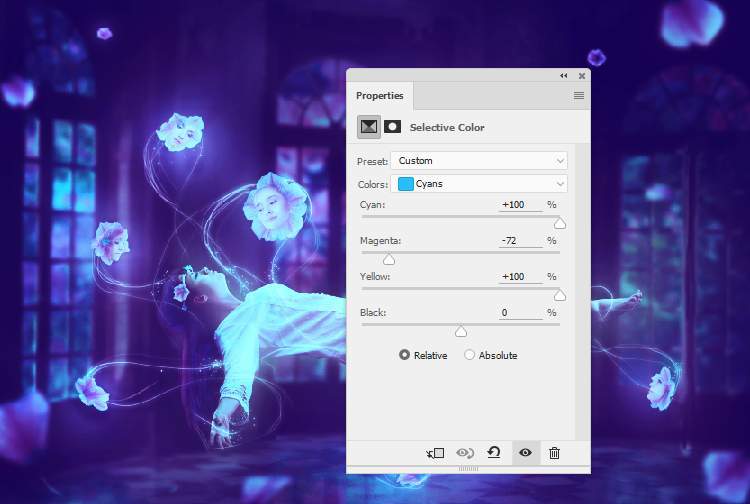Click the panel bottom resize grip

(x=468, y=469)
